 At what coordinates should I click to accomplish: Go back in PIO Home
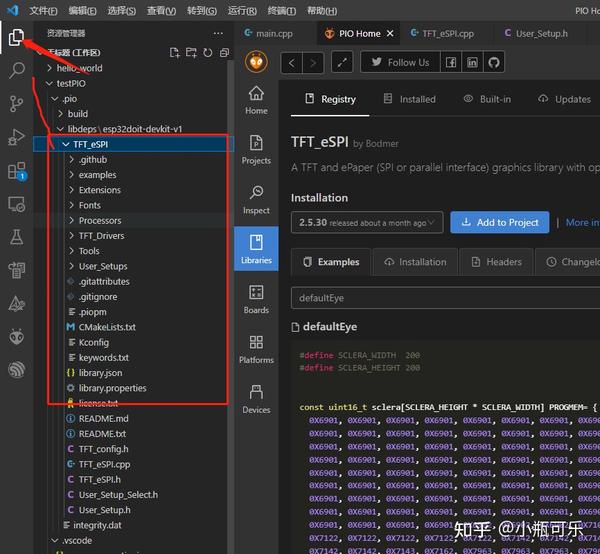pyautogui.click(x=292, y=62)
